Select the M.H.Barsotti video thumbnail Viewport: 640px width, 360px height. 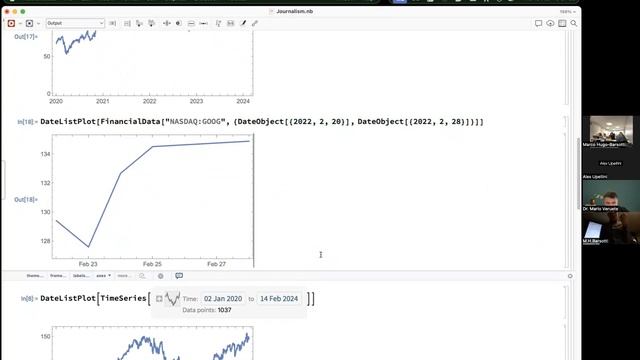click(611, 228)
